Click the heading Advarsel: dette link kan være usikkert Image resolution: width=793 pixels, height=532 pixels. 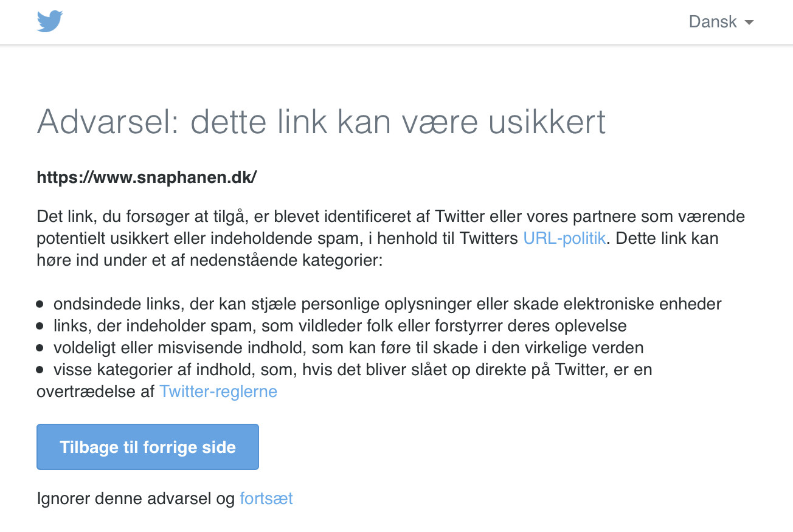pos(321,122)
